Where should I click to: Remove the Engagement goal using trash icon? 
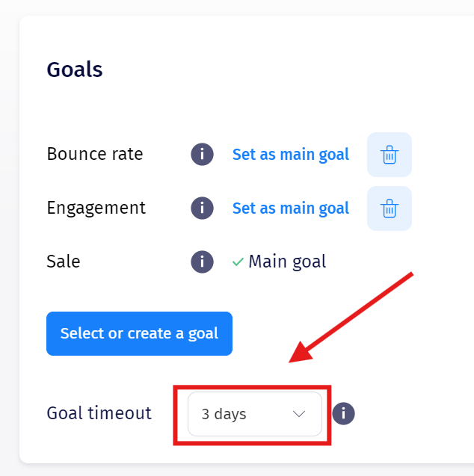click(x=389, y=208)
